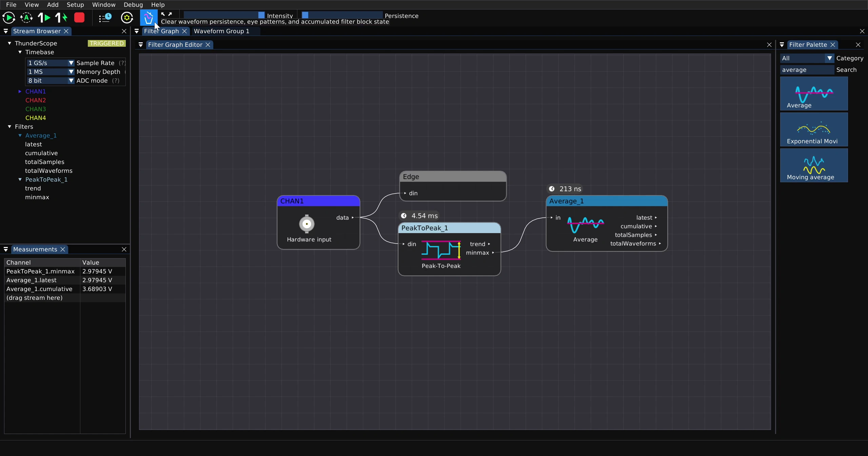The height and width of the screenshot is (456, 868).
Task: Start the trigger with the run button
Action: point(8,18)
